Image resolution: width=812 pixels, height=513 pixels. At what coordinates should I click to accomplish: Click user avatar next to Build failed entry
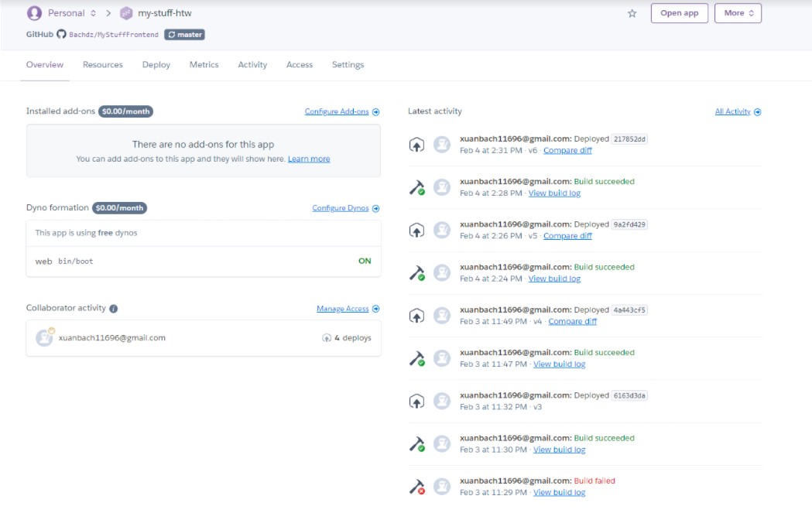tap(442, 486)
